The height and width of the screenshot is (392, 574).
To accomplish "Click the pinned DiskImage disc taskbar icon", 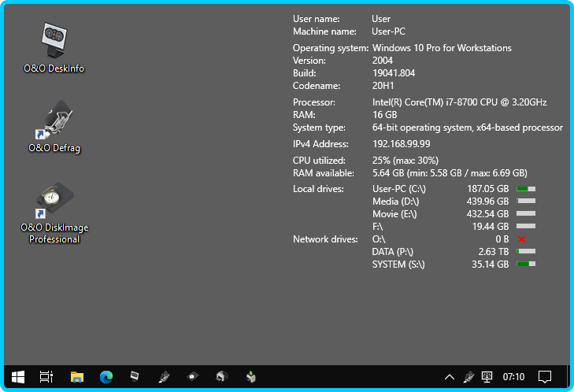I will tap(193, 377).
